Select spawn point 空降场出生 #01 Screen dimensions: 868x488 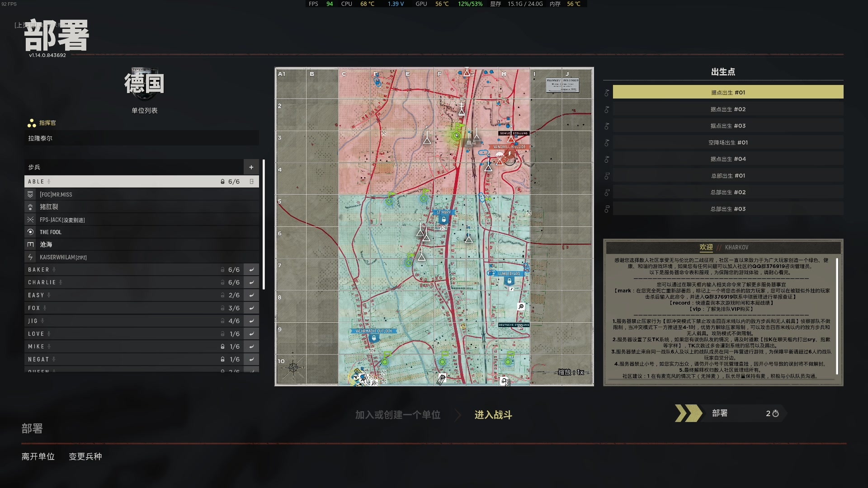[x=728, y=143]
